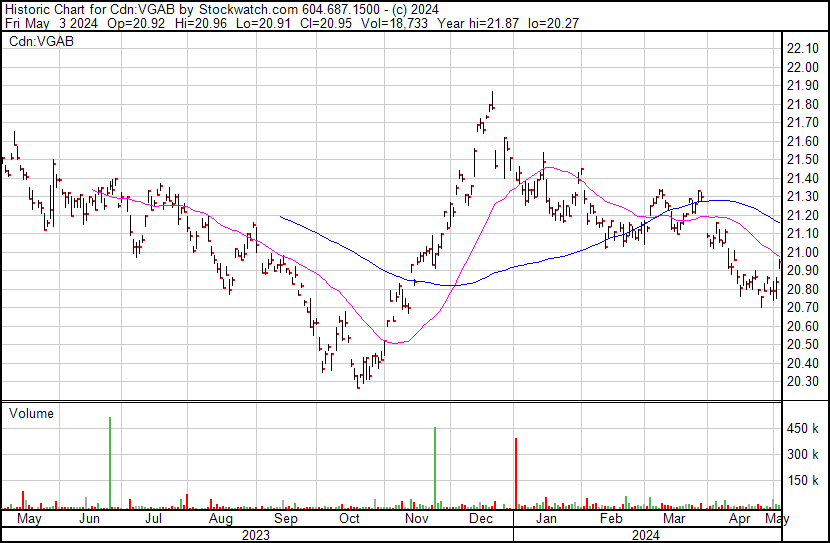
Task: Click the tall green June volume spike
Action: pyautogui.click(x=110, y=463)
